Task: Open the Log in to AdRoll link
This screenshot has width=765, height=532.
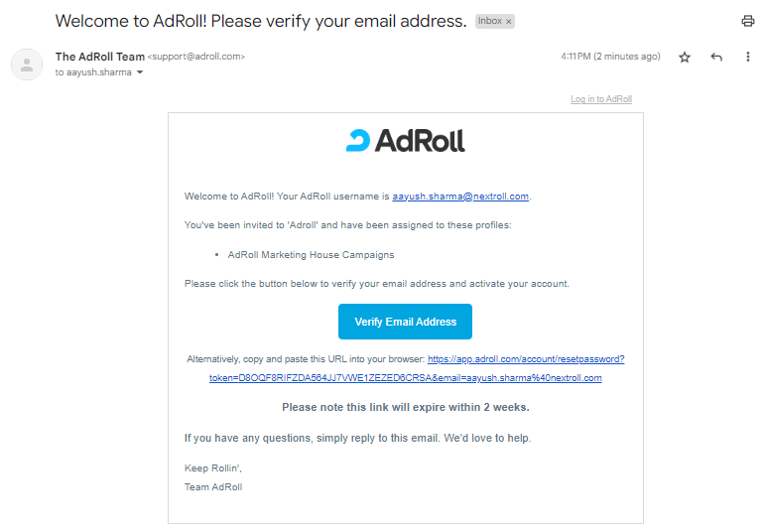Action: point(601,99)
